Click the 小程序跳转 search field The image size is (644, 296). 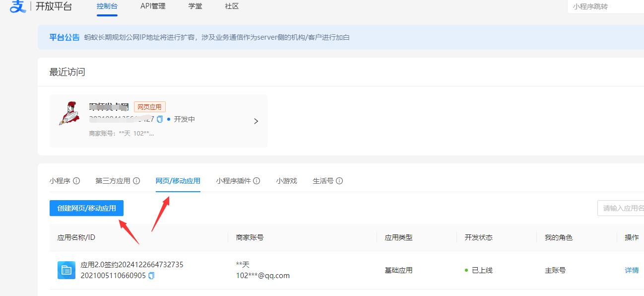coord(605,6)
